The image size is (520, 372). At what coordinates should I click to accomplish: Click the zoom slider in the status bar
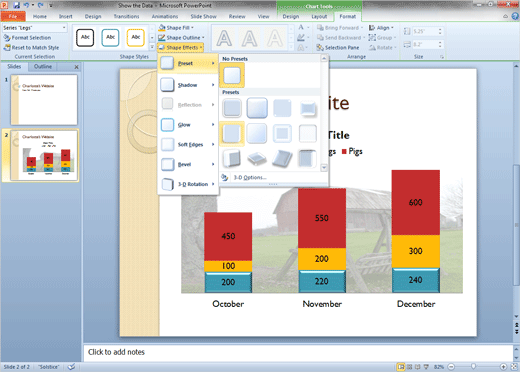coord(477,367)
